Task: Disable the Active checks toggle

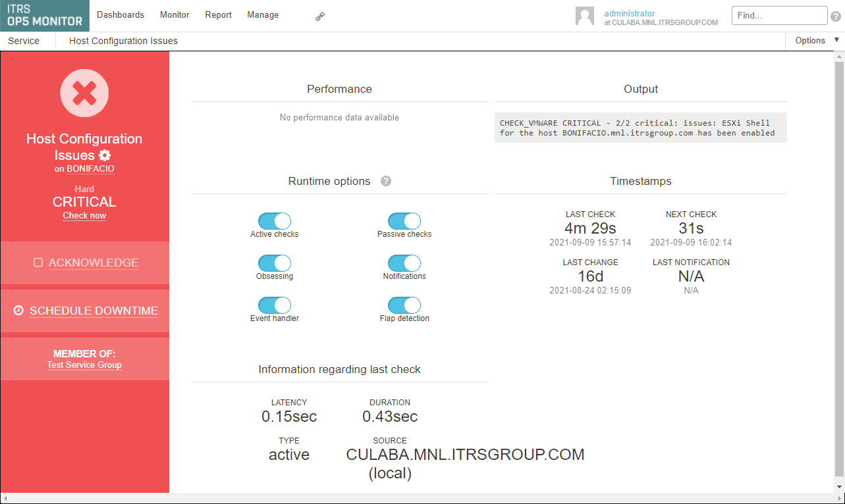Action: click(x=275, y=221)
